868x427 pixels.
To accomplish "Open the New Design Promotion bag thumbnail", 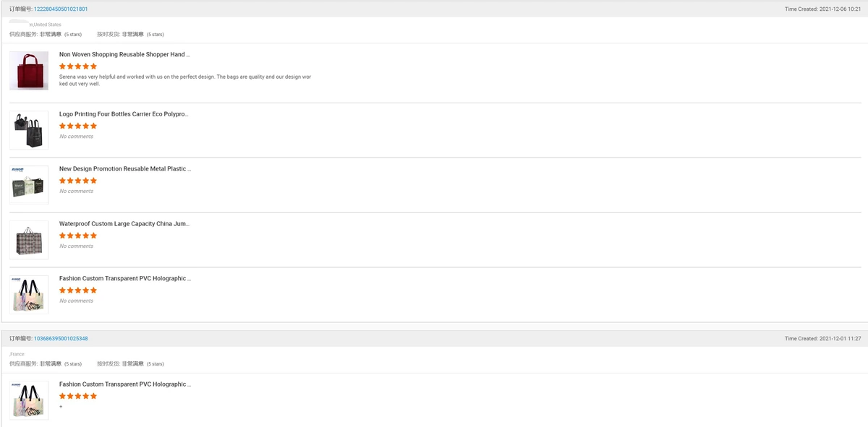I will [29, 185].
